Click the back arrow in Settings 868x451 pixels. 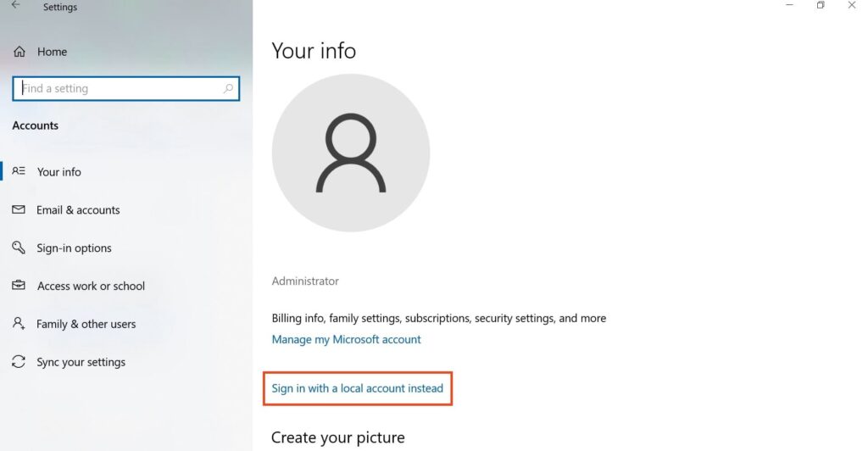tap(15, 5)
